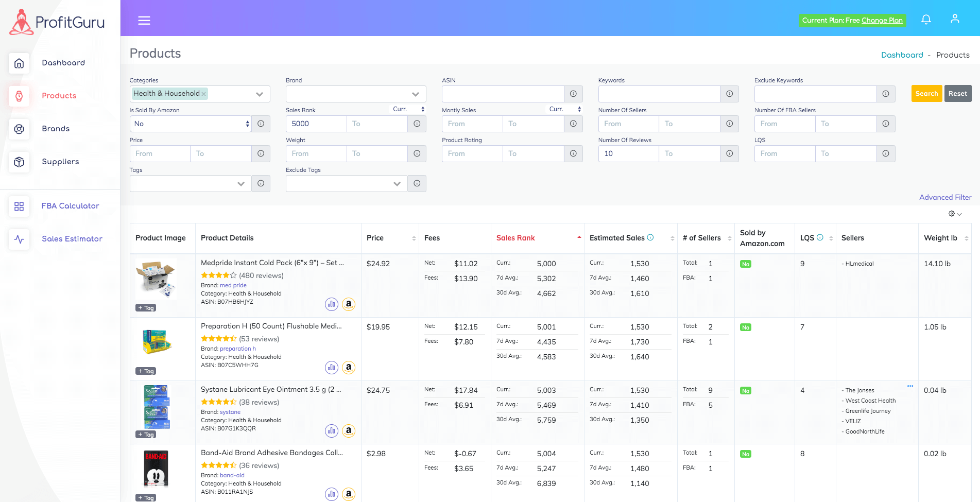Open Amazon icon for Systane Eye Ointment

(349, 431)
